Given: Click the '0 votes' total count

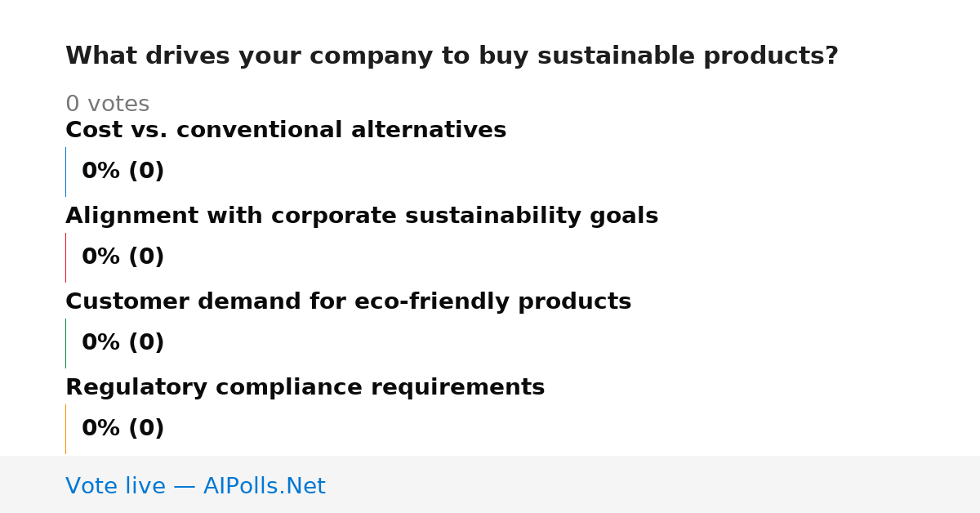Looking at the screenshot, I should coord(107,105).
